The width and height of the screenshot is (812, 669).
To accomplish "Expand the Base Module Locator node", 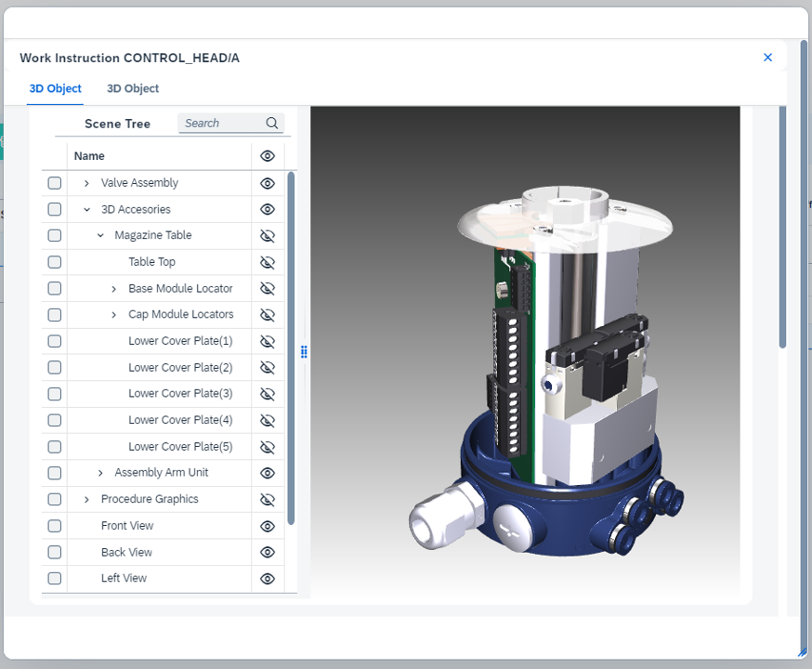I will coord(114,289).
